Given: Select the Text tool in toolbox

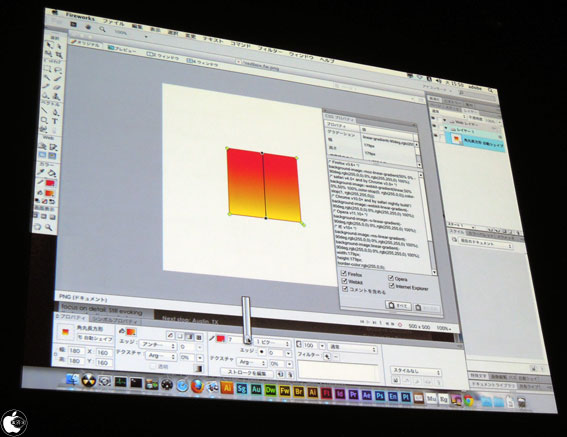Looking at the screenshot, I should click(x=55, y=121).
